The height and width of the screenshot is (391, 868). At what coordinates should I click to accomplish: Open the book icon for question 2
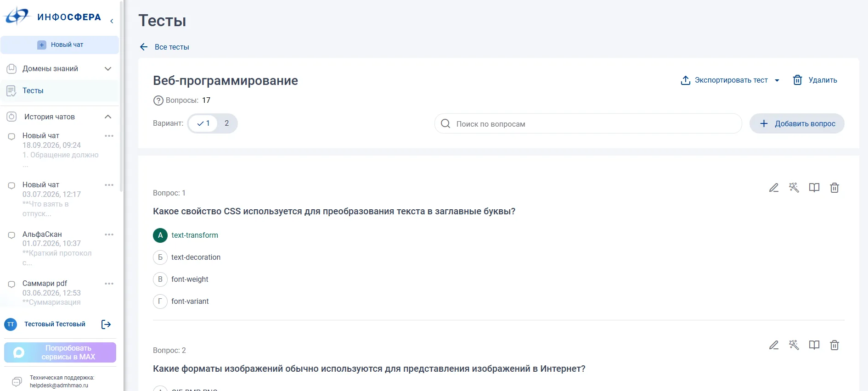(x=814, y=345)
